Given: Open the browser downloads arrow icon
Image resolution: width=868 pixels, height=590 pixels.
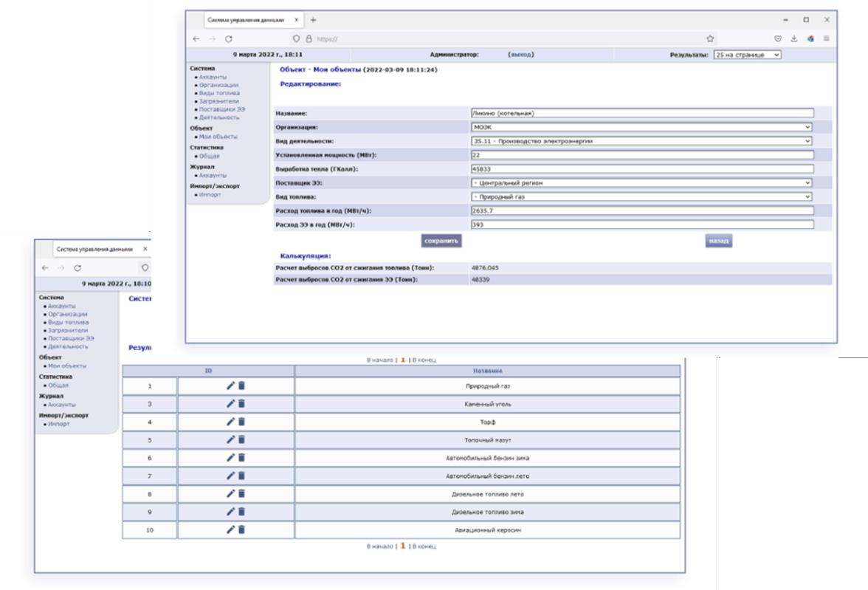Looking at the screenshot, I should 794,39.
